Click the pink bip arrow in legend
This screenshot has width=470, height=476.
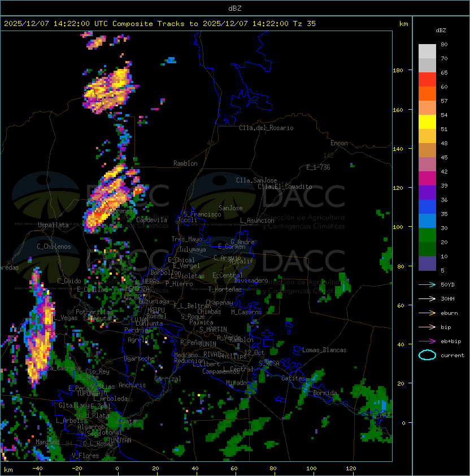point(427,327)
